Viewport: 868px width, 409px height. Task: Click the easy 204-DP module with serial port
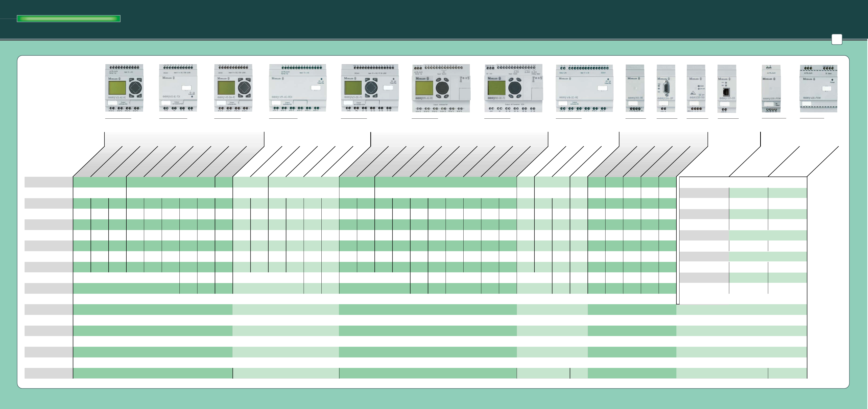[666, 88]
